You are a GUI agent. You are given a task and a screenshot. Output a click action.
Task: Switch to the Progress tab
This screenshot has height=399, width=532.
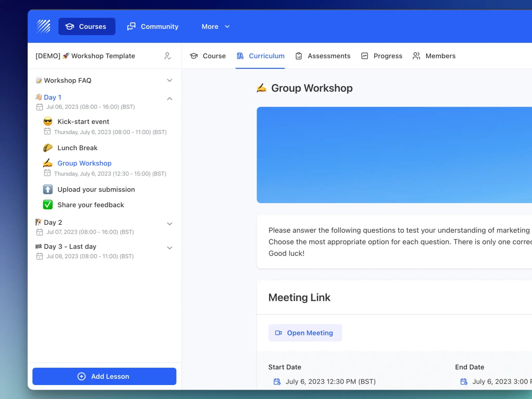[x=382, y=56]
